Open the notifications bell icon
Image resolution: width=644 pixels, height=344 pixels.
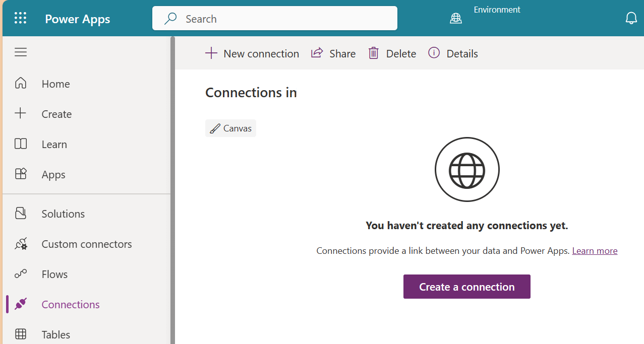point(631,19)
